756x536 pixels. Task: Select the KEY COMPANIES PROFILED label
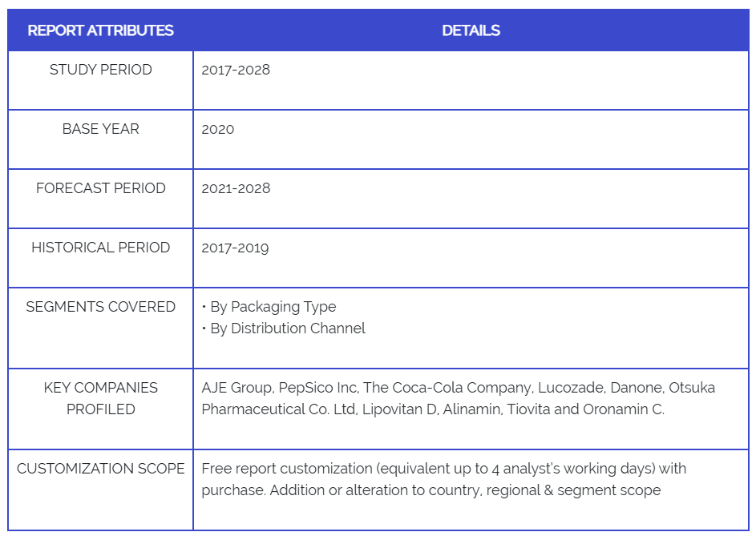point(100,398)
